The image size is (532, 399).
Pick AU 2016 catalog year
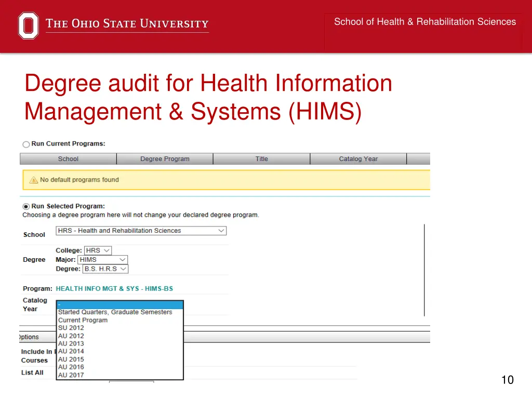120,367
